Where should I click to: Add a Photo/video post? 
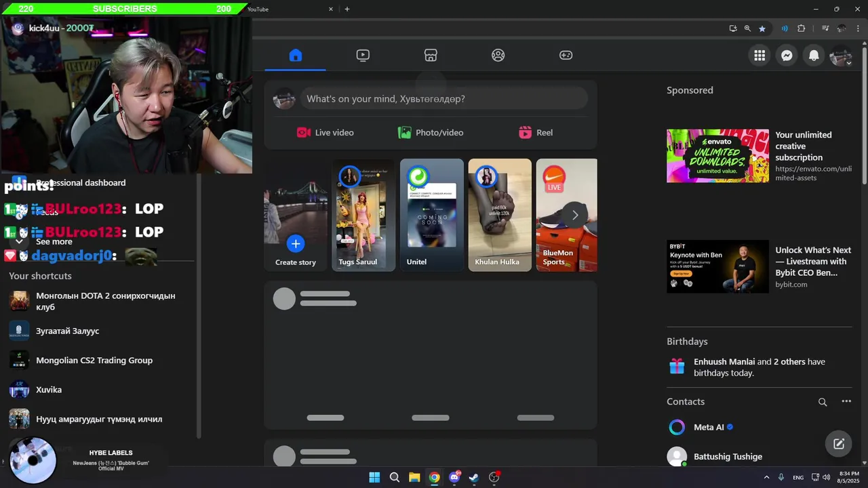coord(431,133)
